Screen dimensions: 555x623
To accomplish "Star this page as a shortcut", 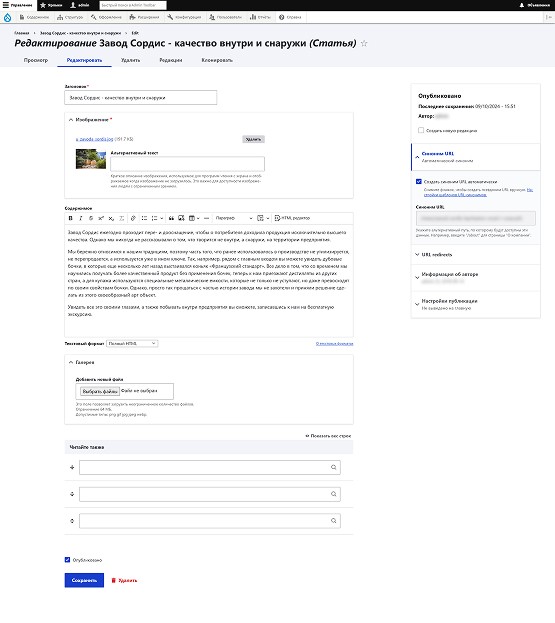I will point(364,44).
